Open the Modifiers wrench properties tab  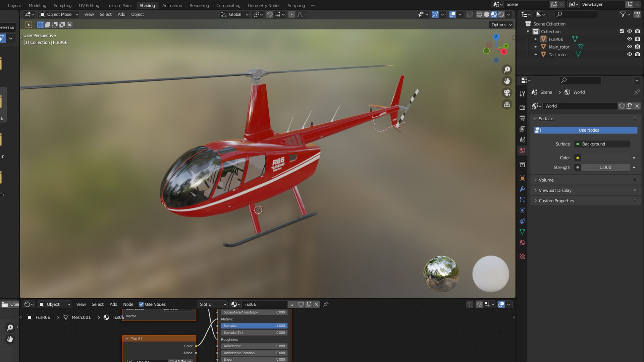click(x=522, y=189)
